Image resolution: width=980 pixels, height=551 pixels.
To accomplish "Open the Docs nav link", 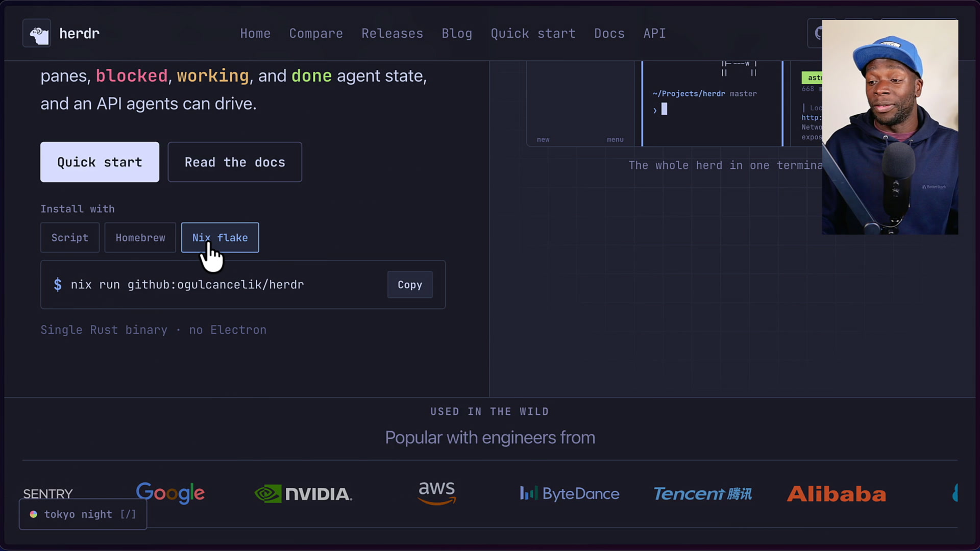I will [x=609, y=34].
